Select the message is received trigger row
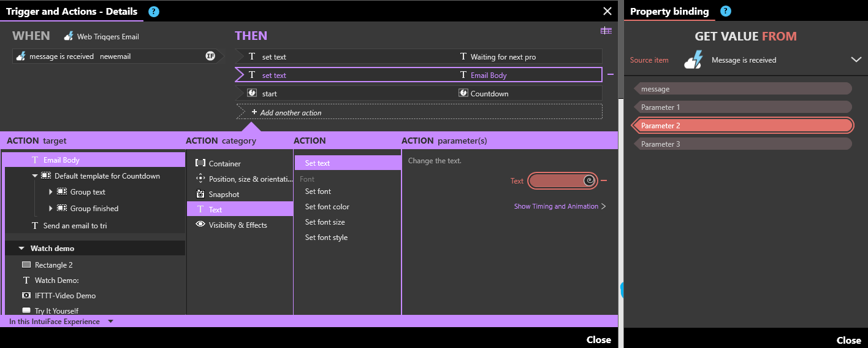This screenshot has height=348, width=868. coord(118,56)
